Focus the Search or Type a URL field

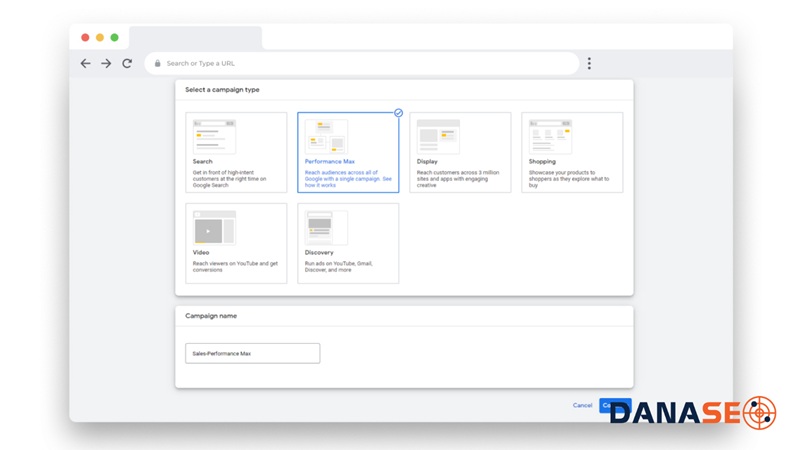coord(362,63)
